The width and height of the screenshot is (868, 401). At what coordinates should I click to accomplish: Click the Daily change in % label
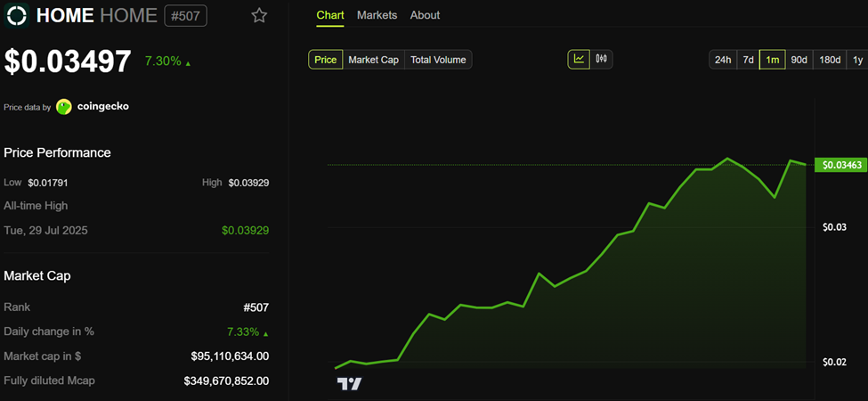49,331
